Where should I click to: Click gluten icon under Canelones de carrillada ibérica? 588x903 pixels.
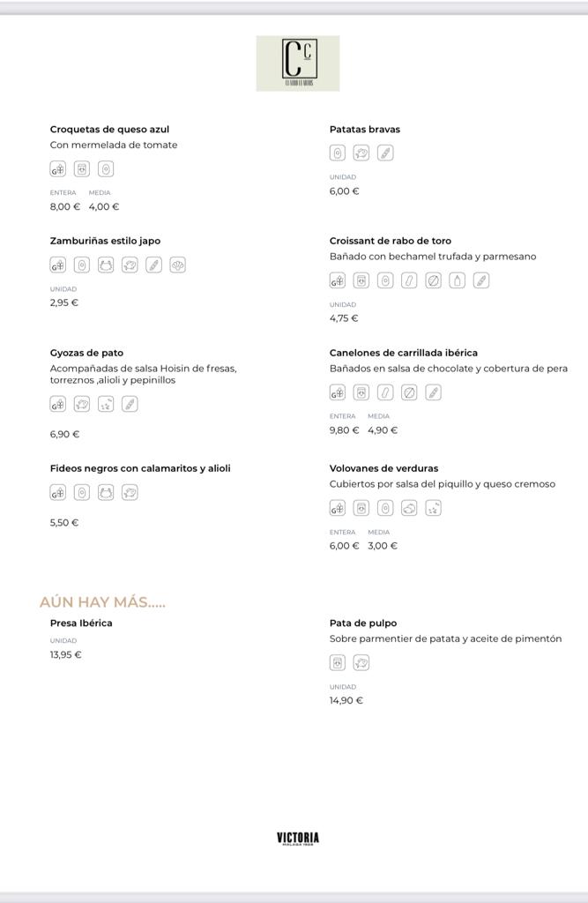[x=338, y=392]
